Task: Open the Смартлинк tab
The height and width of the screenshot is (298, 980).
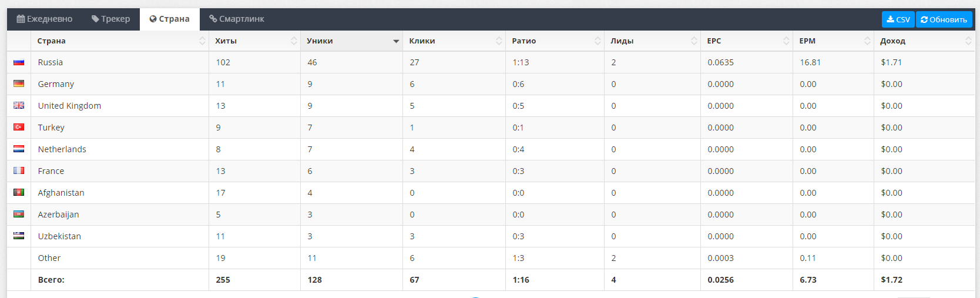Action: [237, 19]
